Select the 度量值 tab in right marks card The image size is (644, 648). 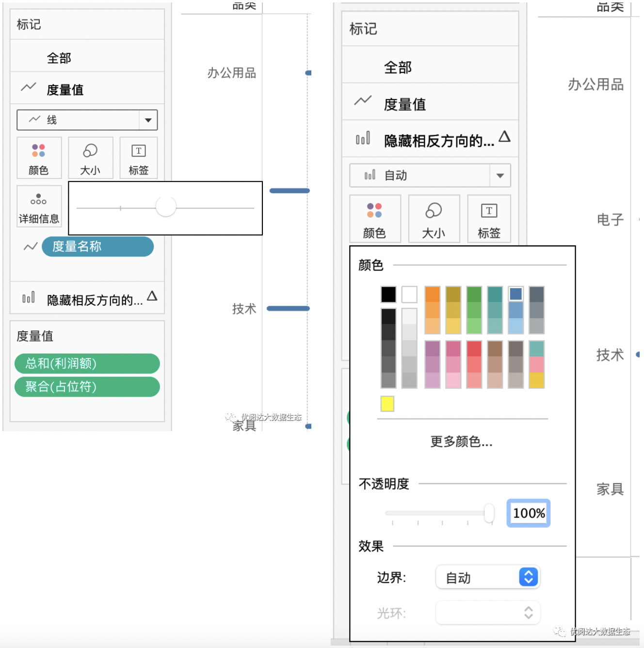(404, 104)
